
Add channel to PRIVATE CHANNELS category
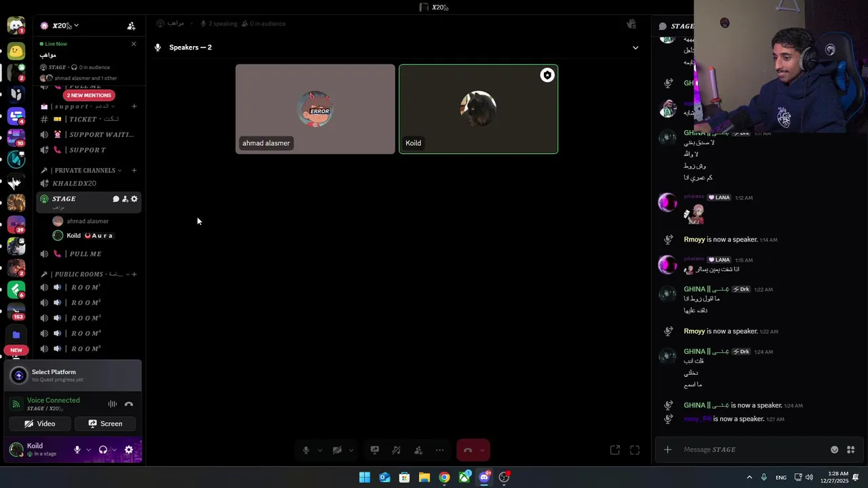point(134,171)
